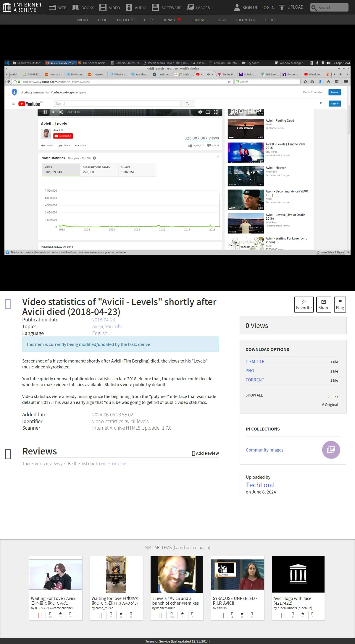Open the DONATE menu item
Screen dimensions: 355x644
172,20
